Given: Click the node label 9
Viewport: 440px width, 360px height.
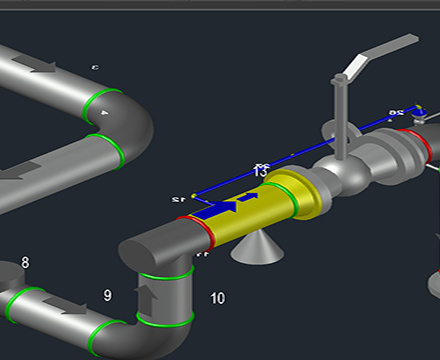Looking at the screenshot, I should tap(107, 295).
